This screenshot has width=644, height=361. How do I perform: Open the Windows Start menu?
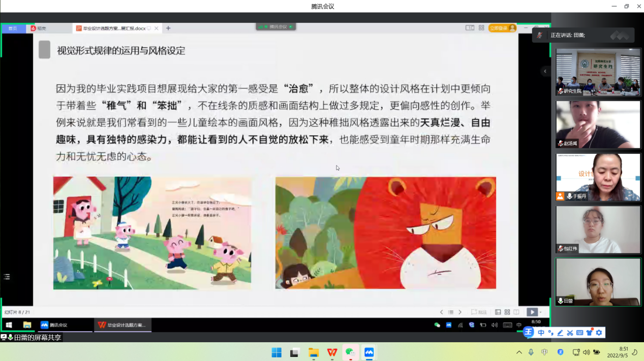(x=277, y=352)
